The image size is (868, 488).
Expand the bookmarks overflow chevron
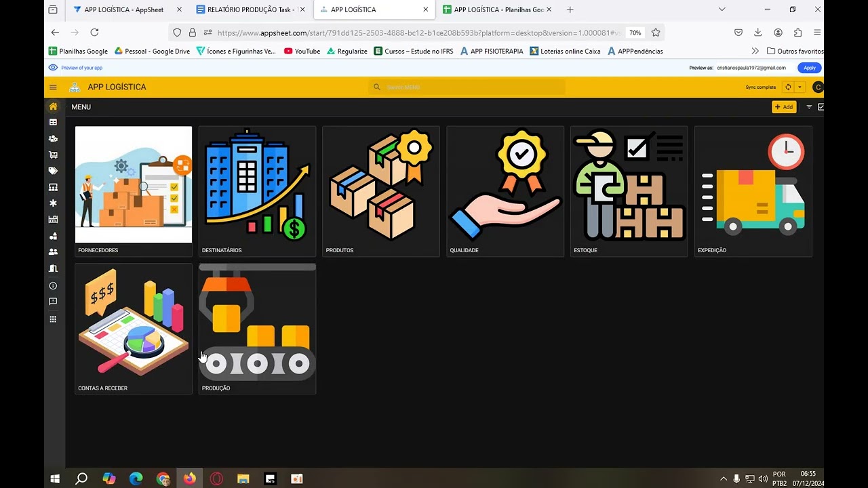point(755,51)
